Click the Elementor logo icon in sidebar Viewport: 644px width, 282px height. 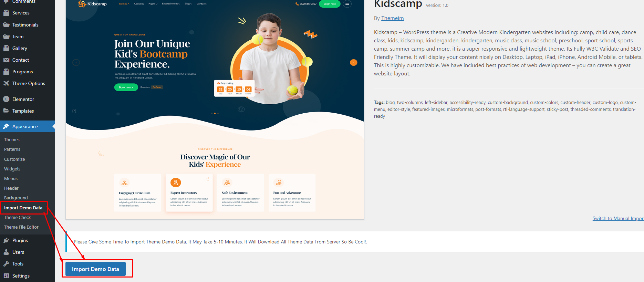[6, 99]
